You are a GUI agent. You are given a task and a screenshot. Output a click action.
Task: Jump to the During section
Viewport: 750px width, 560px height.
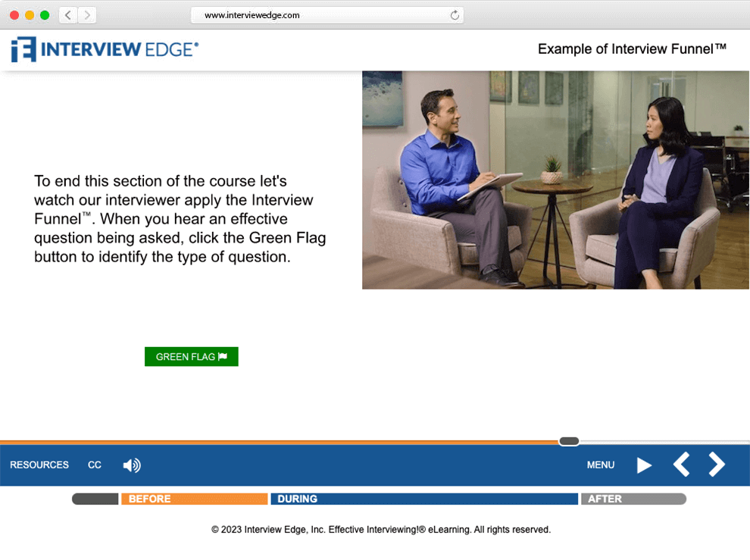tap(424, 499)
